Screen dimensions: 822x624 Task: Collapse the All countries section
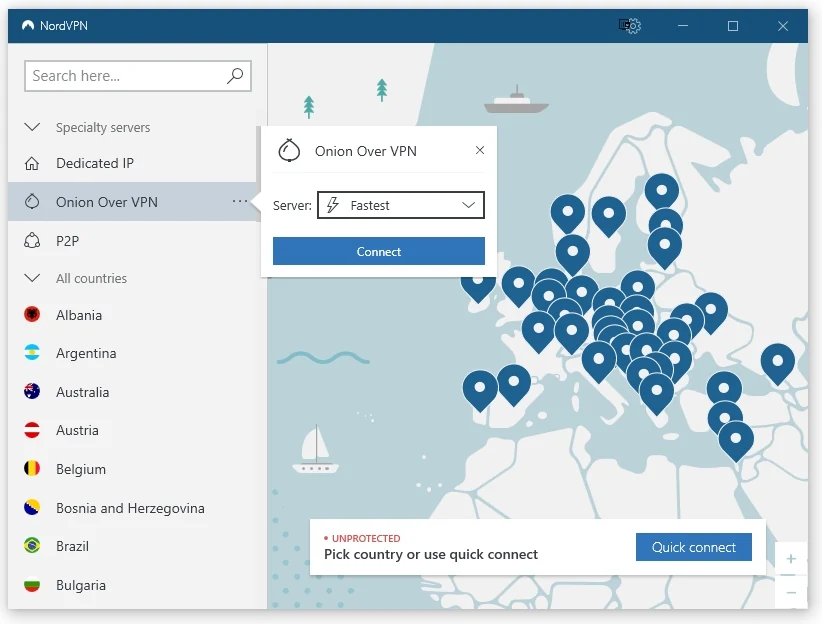[32, 278]
